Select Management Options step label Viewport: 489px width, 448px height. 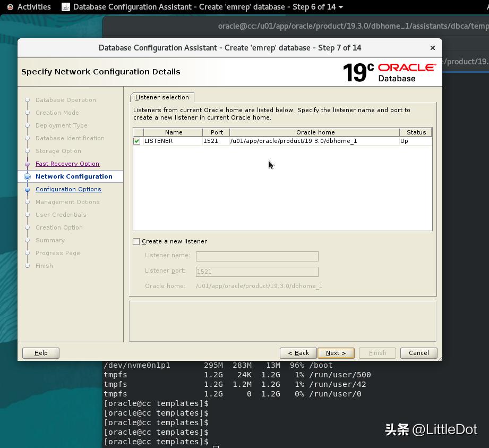[x=67, y=202]
